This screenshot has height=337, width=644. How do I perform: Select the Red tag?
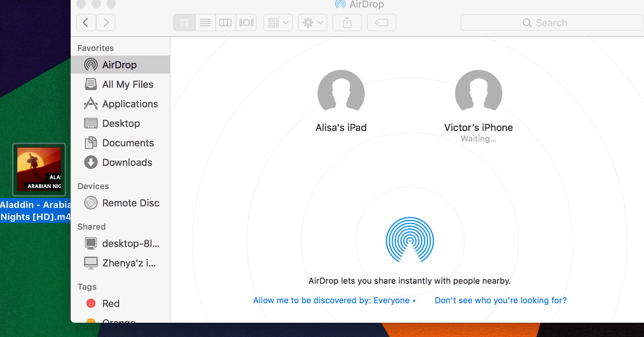(x=110, y=304)
